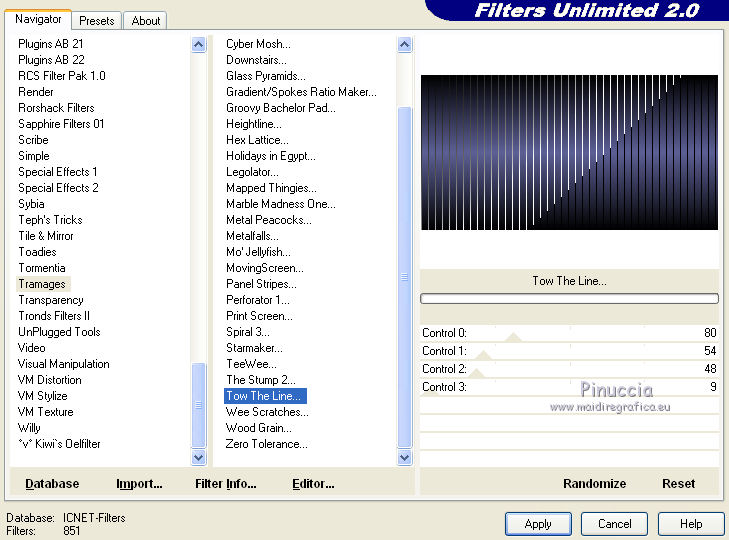This screenshot has width=729, height=540.
Task: Choose Wood Grain... effect
Action: click(258, 428)
